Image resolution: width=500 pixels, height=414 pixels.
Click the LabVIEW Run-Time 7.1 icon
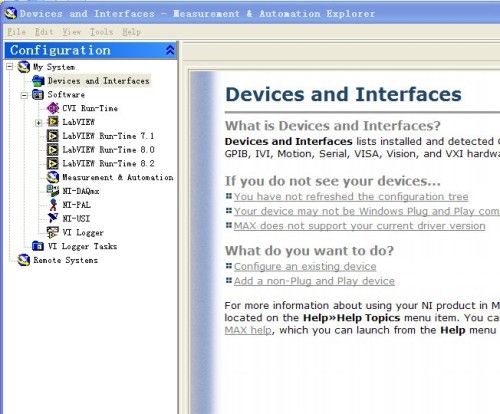53,136
